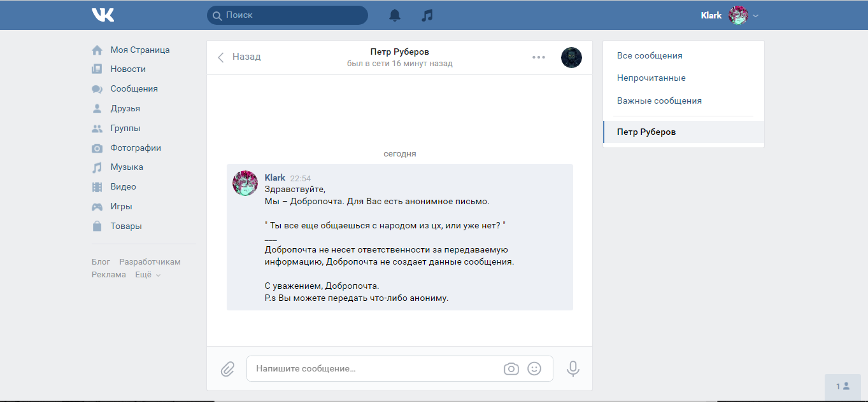Click Klark avatar in the header

coord(739,15)
